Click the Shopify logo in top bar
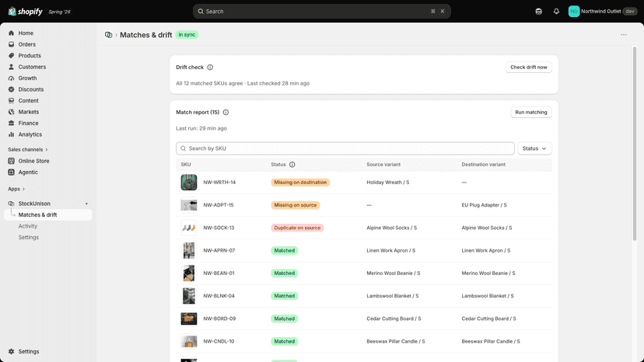This screenshot has height=362, width=644. click(x=26, y=12)
